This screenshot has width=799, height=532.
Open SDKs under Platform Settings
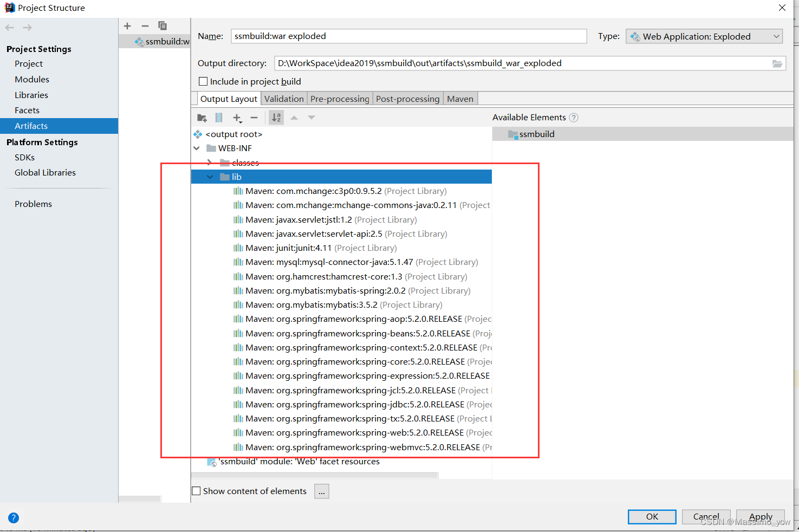pyautogui.click(x=25, y=157)
